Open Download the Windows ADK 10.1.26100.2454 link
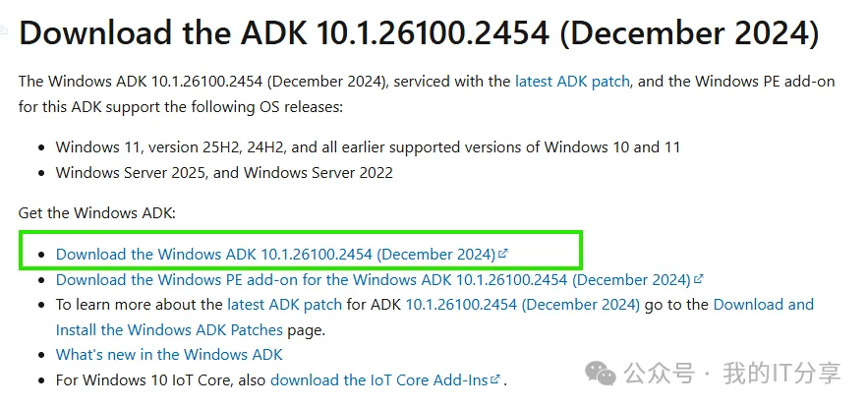The height and width of the screenshot is (407, 868). point(275,254)
